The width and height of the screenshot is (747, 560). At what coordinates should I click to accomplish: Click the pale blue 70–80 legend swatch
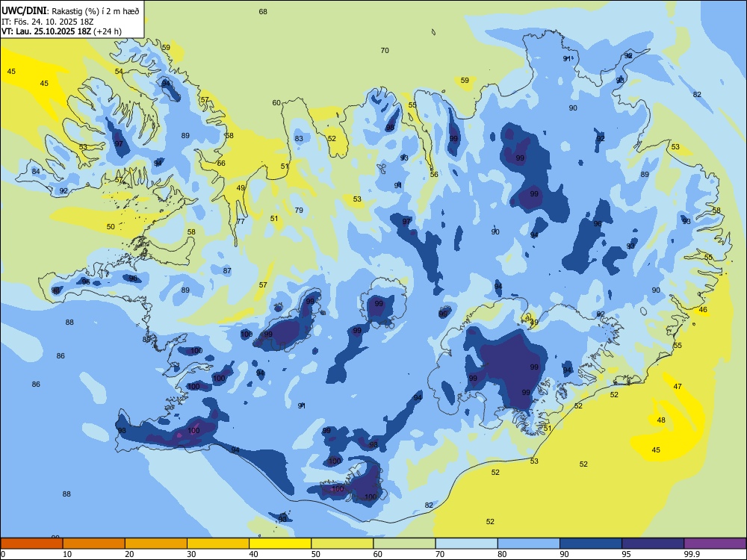tap(466, 544)
